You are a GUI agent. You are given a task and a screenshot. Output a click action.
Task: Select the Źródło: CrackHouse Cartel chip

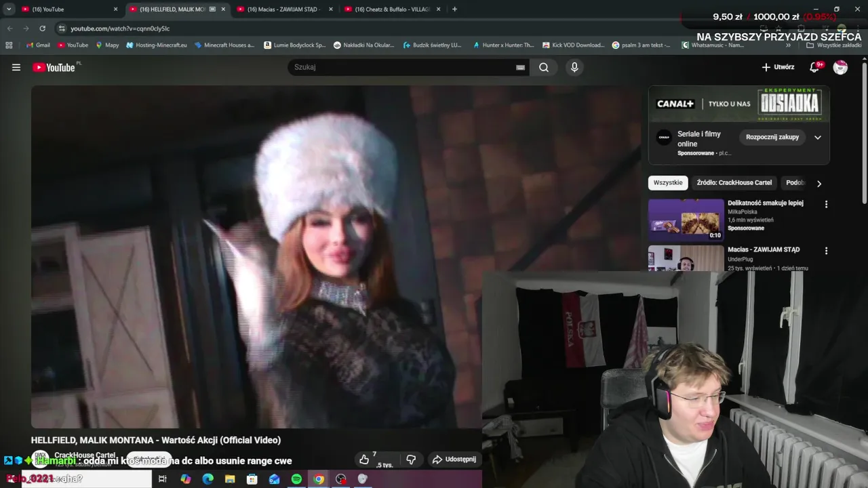tap(734, 183)
